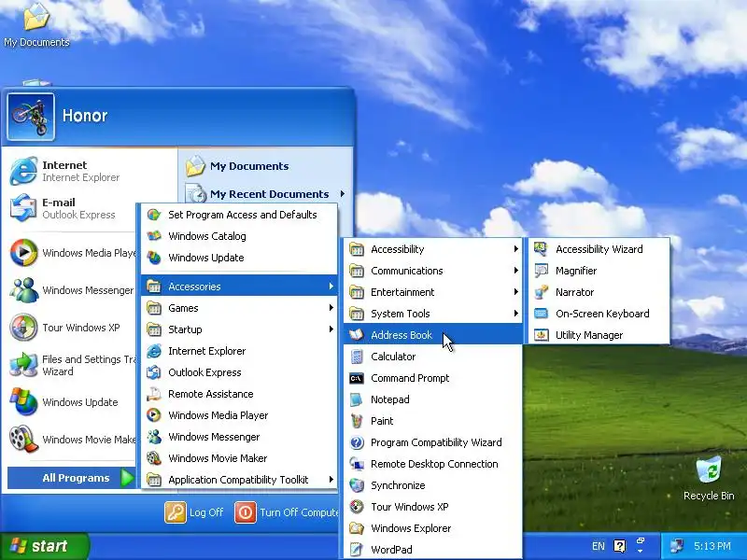The height and width of the screenshot is (560, 747).
Task: Expand the Games submenu arrow
Action: 331,308
